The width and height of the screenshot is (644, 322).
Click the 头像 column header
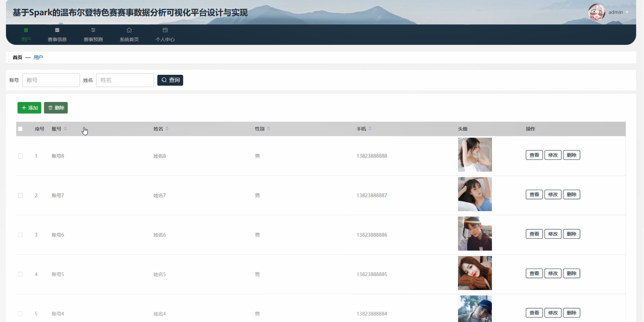tap(463, 129)
